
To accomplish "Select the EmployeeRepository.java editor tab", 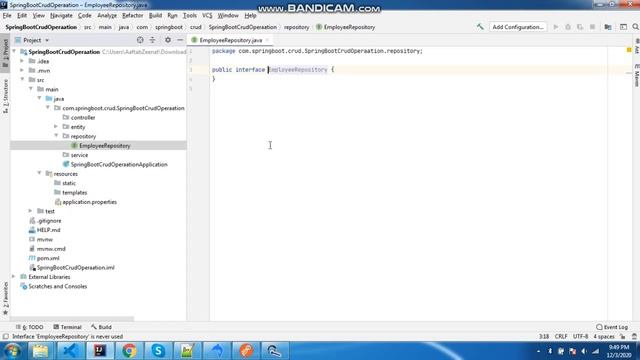I will tap(231, 40).
